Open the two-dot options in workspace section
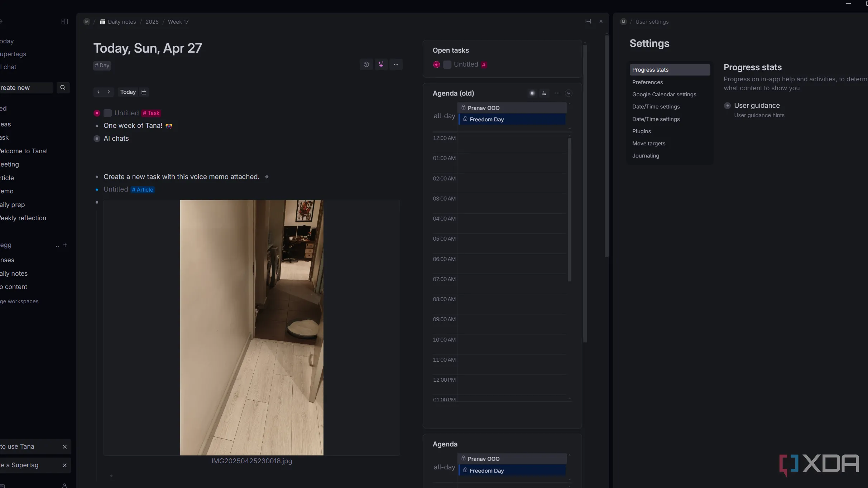 (x=57, y=246)
